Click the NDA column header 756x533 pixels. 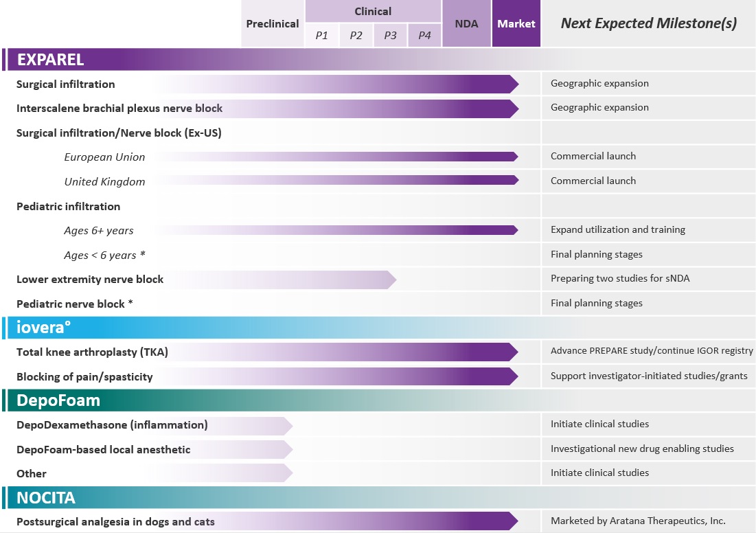point(466,24)
